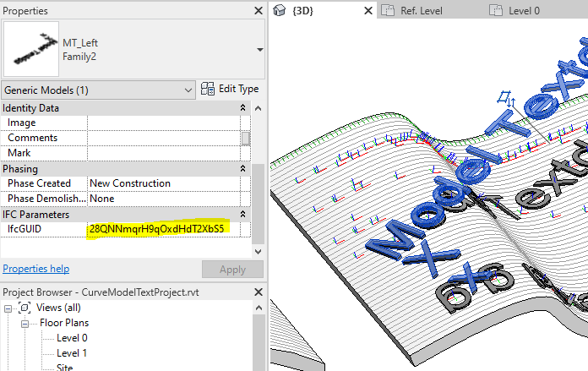Close the {3D} view tab
The width and height of the screenshot is (588, 371).
[367, 11]
